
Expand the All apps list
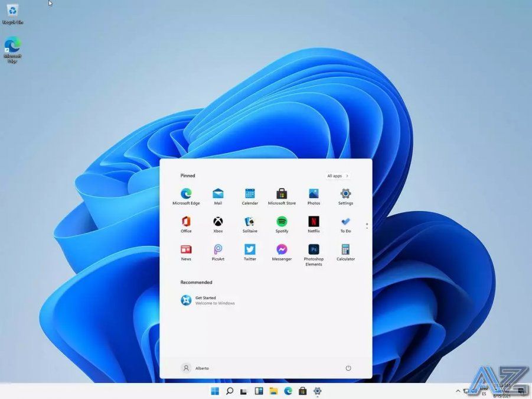click(338, 176)
